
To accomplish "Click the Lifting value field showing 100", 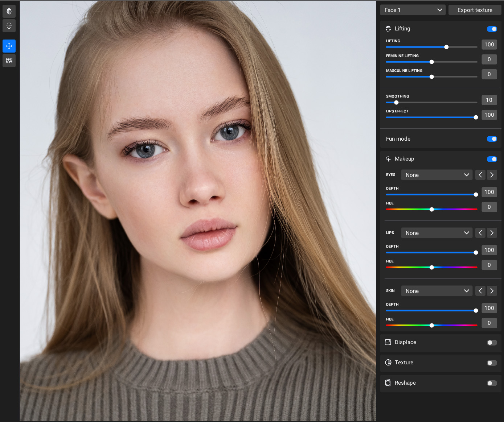I will point(489,45).
